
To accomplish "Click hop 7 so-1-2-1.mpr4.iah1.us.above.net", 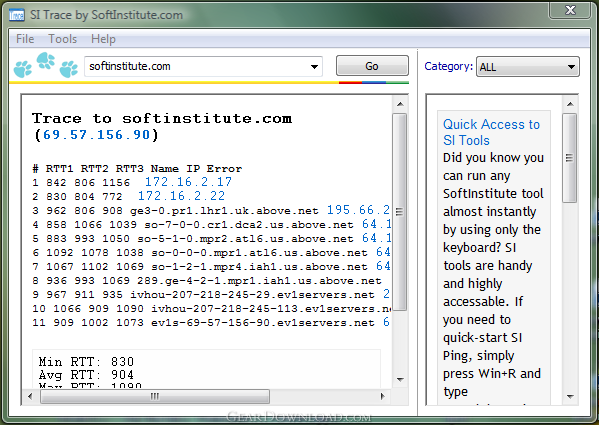I will tap(259, 267).
